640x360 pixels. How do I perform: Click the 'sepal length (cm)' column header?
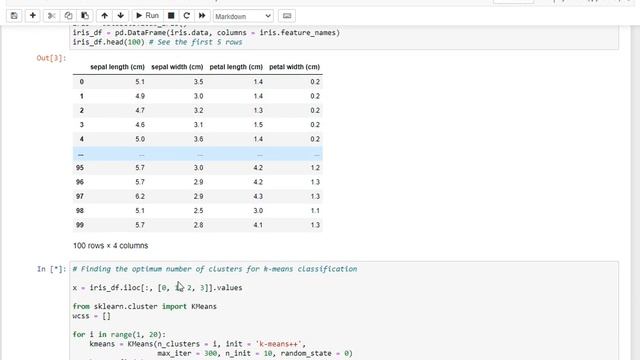coord(117,67)
